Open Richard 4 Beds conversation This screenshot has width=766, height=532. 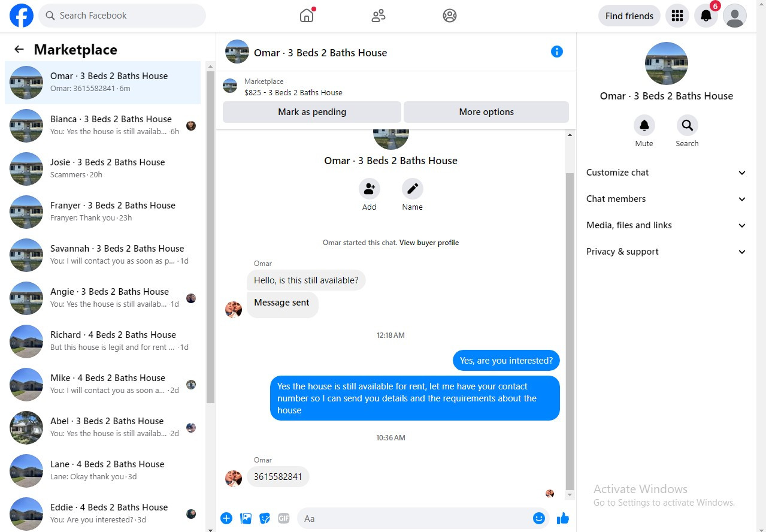click(x=103, y=341)
